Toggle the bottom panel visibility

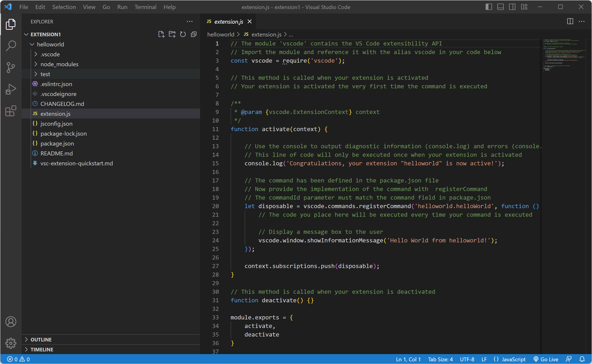coord(500,7)
